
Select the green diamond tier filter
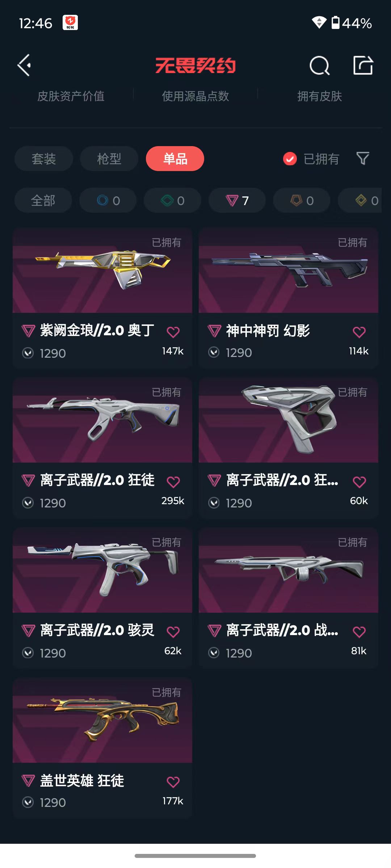(x=172, y=200)
